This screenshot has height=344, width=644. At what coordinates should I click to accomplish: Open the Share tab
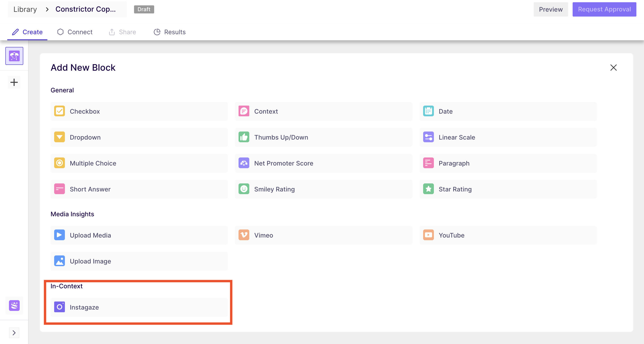(122, 32)
